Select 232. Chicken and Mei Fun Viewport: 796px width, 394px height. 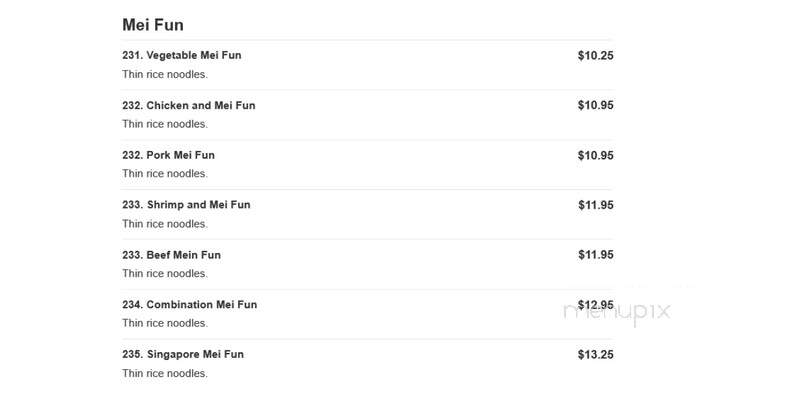(x=189, y=106)
